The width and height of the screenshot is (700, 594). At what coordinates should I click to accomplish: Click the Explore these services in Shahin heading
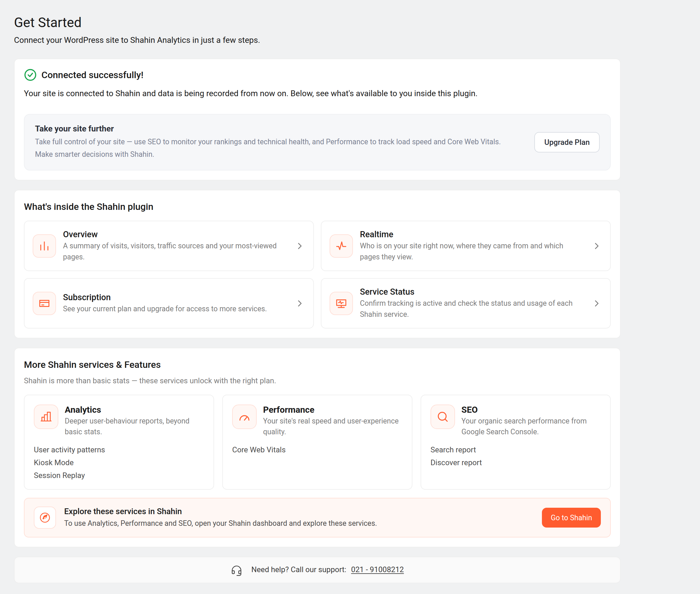tap(123, 511)
